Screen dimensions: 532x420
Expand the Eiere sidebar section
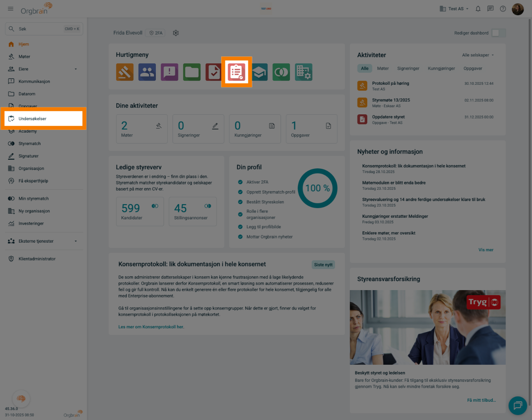tap(44, 69)
